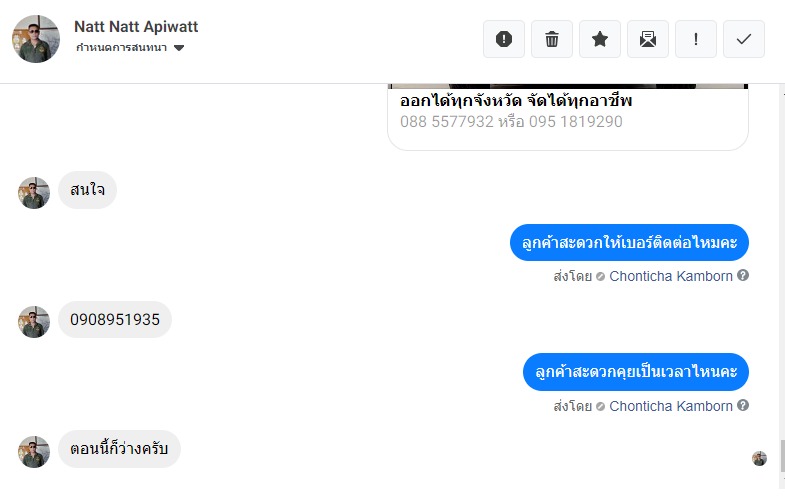Viewport: 785px width, 501px height.
Task: Click help icon beside first Chonticha Kamborn
Action: pyautogui.click(x=743, y=275)
